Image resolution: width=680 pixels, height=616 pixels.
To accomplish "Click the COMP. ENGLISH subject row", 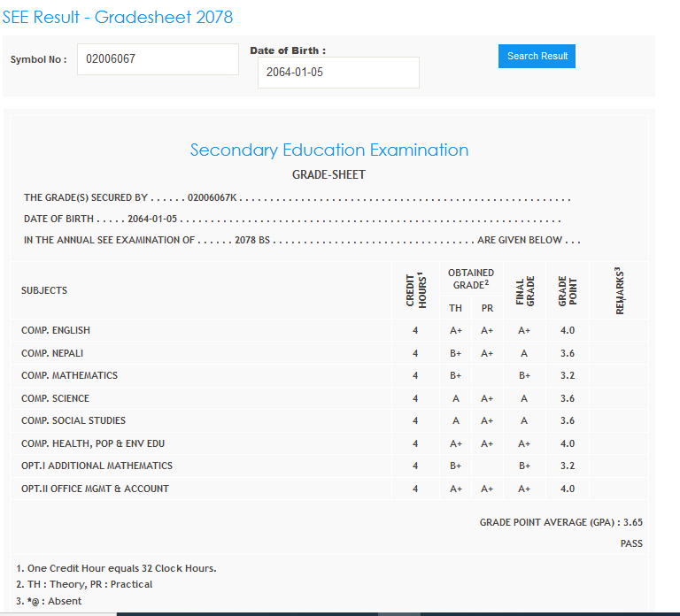I will click(56, 330).
